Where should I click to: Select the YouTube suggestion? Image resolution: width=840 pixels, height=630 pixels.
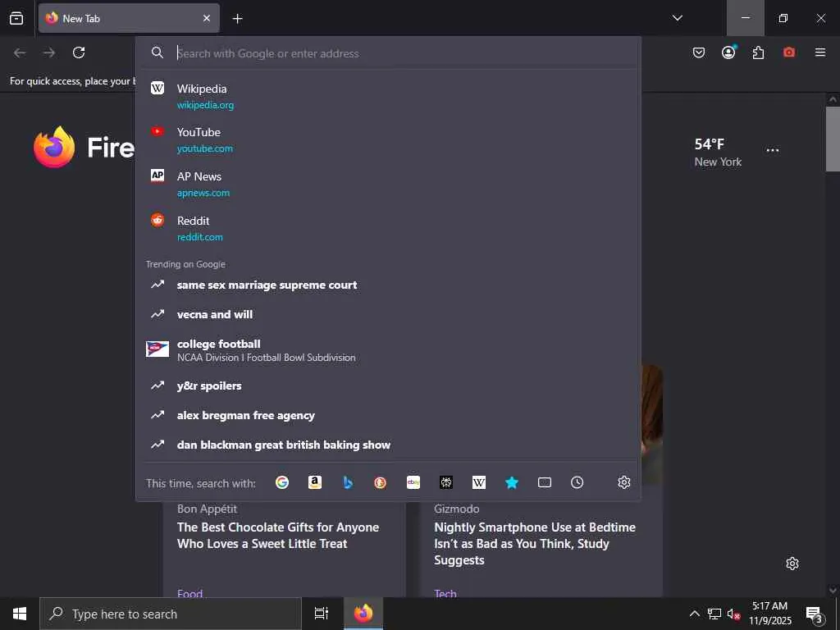tap(388, 139)
